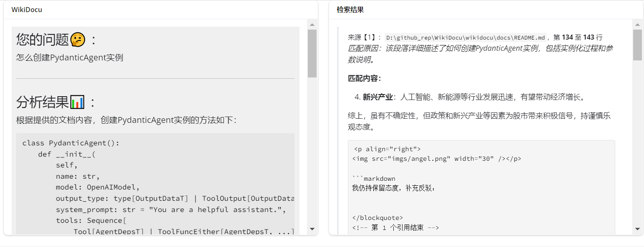Click the code line name: str,
The width and height of the screenshot is (644, 247).
click(78, 176)
